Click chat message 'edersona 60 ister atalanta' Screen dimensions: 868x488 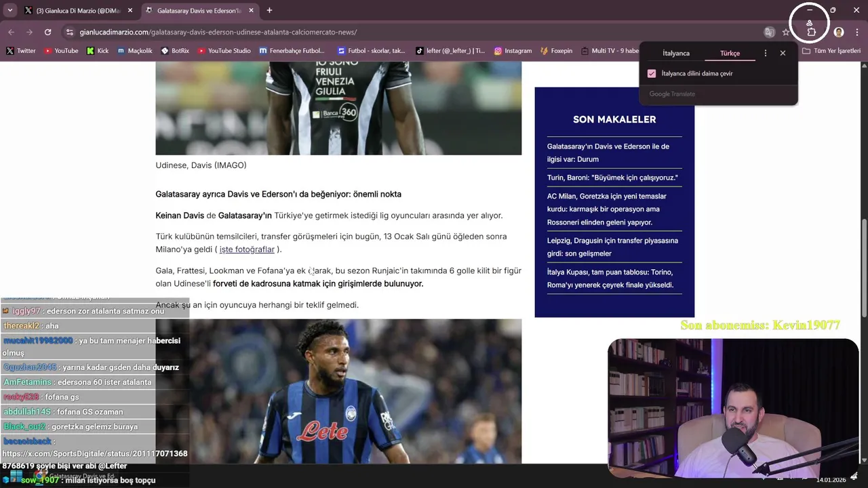[104, 382]
